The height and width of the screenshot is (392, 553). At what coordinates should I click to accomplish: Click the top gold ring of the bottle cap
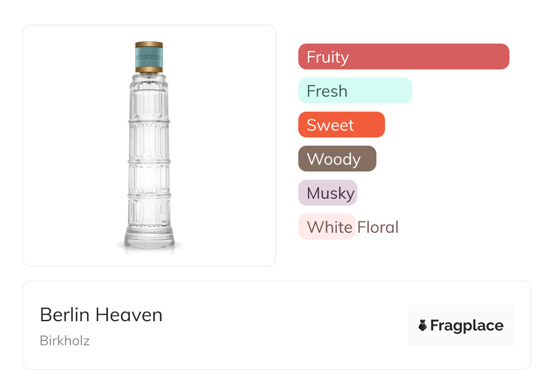click(149, 44)
